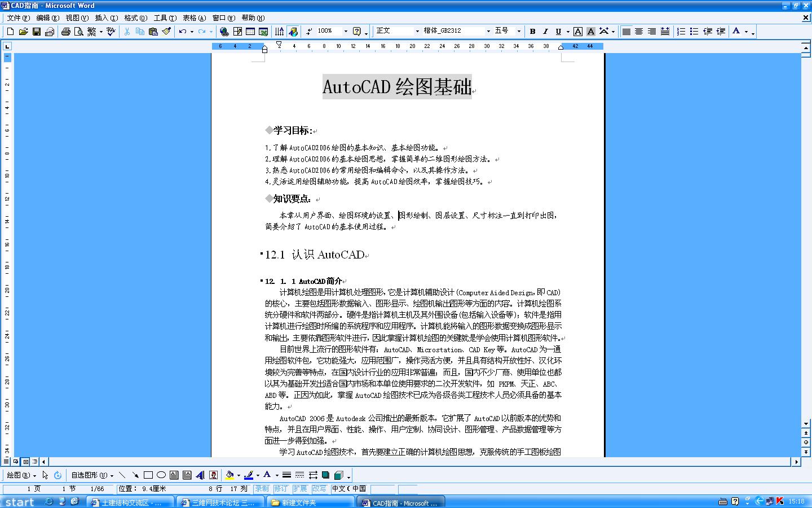The width and height of the screenshot is (812, 508).
Task: Apply numbered list formatting
Action: pos(681,32)
